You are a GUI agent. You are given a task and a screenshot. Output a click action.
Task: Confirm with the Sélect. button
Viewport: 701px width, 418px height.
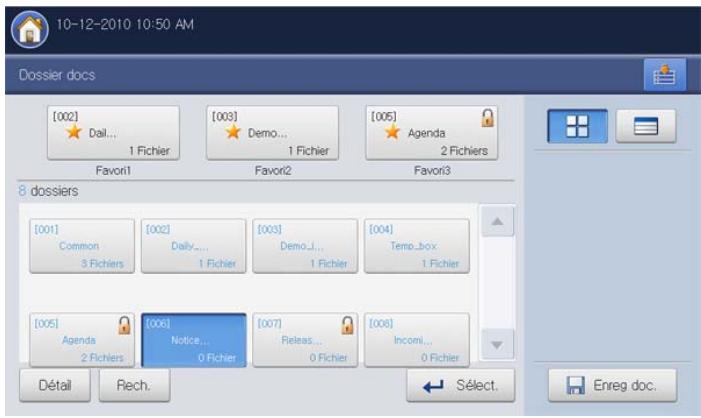coord(460,385)
